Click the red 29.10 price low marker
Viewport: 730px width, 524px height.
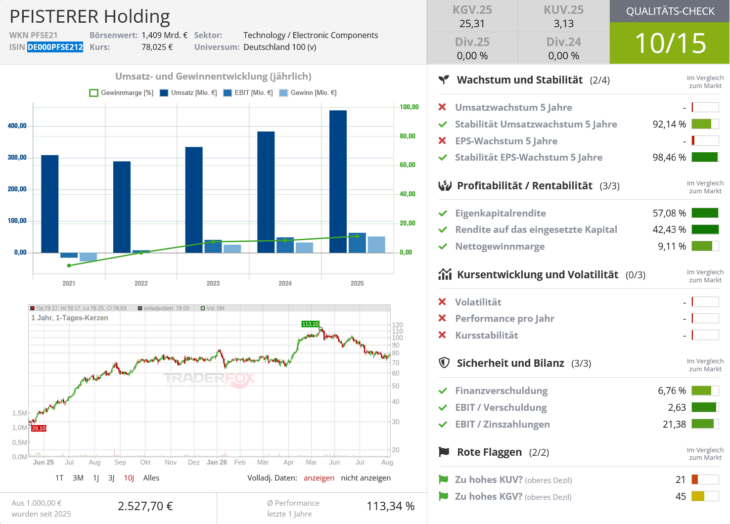39,428
